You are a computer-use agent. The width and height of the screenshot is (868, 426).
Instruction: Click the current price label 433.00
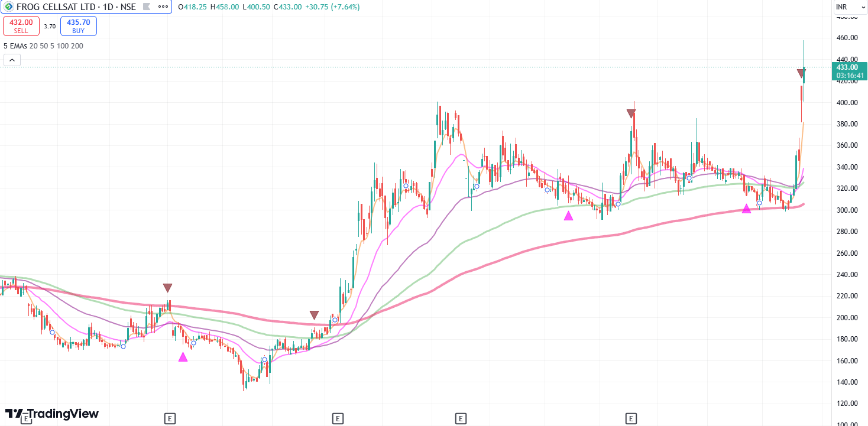coord(847,67)
